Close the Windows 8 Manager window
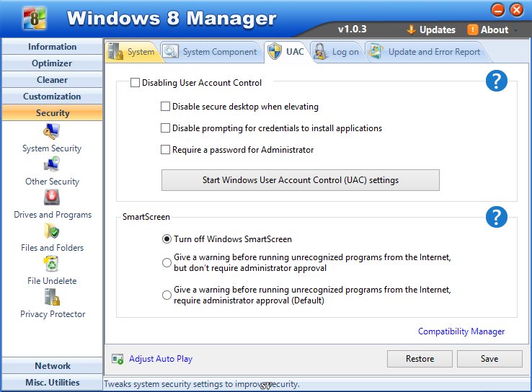 517,10
